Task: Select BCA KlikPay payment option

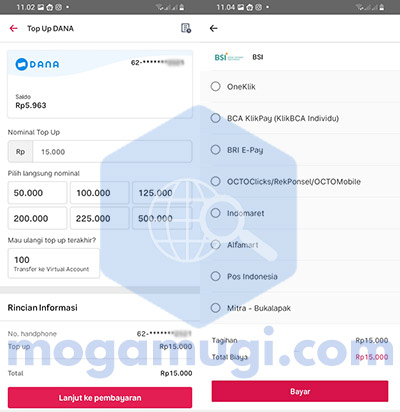Action: 216,118
